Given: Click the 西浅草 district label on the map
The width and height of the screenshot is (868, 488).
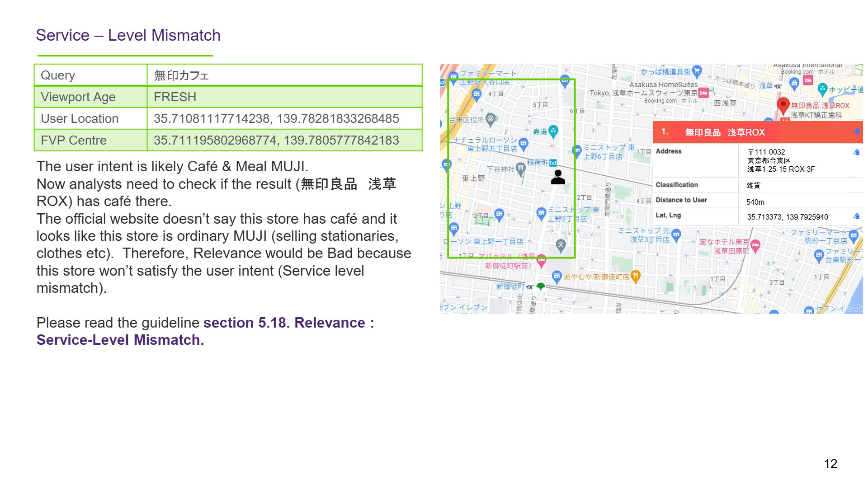Looking at the screenshot, I should click(x=725, y=103).
